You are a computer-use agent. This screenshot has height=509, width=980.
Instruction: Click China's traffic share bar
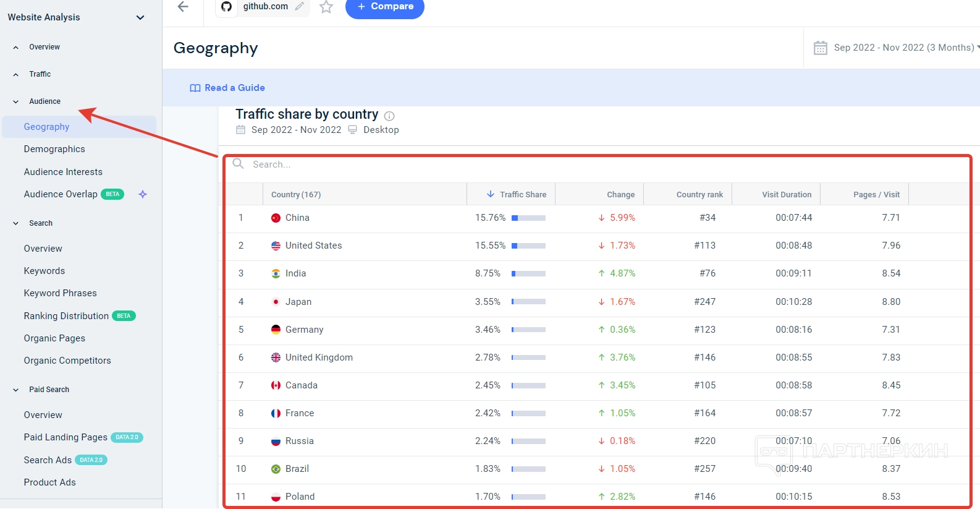[528, 218]
